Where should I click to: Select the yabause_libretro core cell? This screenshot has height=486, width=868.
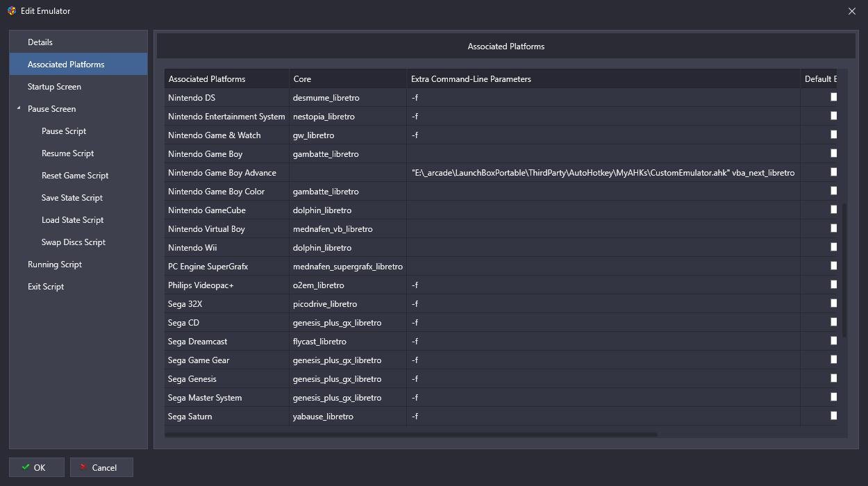coord(348,417)
